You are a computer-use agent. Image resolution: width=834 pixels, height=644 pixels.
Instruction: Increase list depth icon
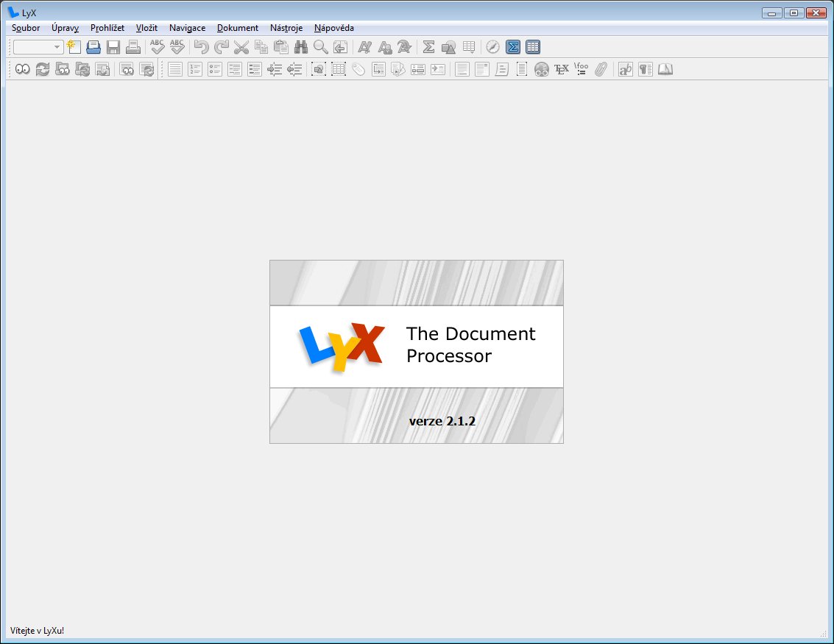pos(275,69)
